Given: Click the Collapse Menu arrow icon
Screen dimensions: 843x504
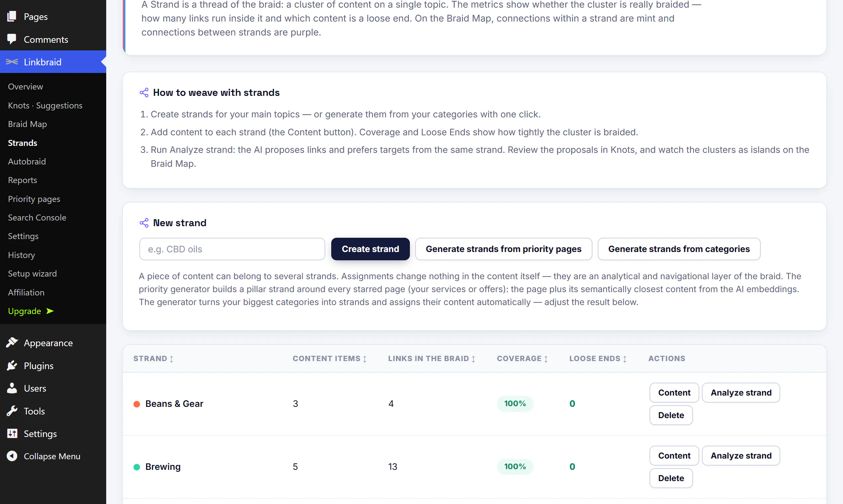Looking at the screenshot, I should tap(12, 456).
